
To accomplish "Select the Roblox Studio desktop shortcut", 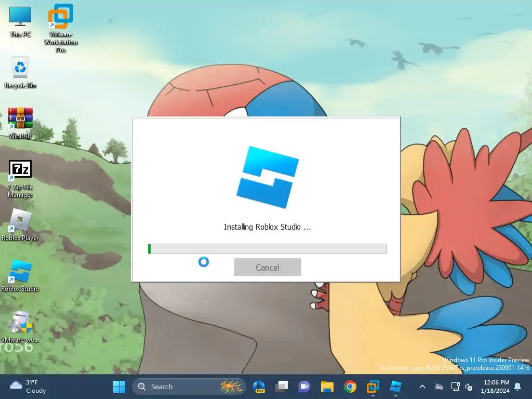I will click(x=20, y=275).
